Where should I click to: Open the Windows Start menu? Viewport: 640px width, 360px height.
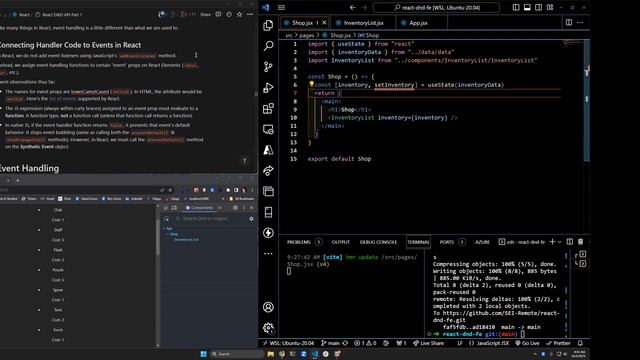203,354
